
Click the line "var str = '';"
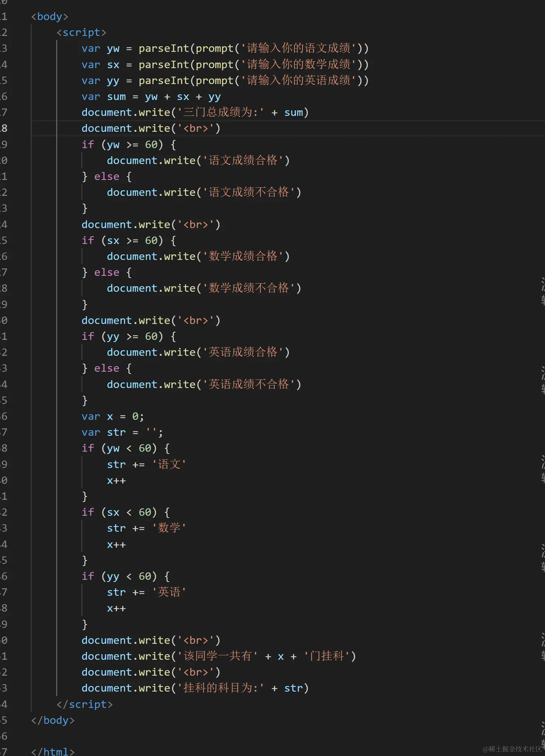(122, 432)
